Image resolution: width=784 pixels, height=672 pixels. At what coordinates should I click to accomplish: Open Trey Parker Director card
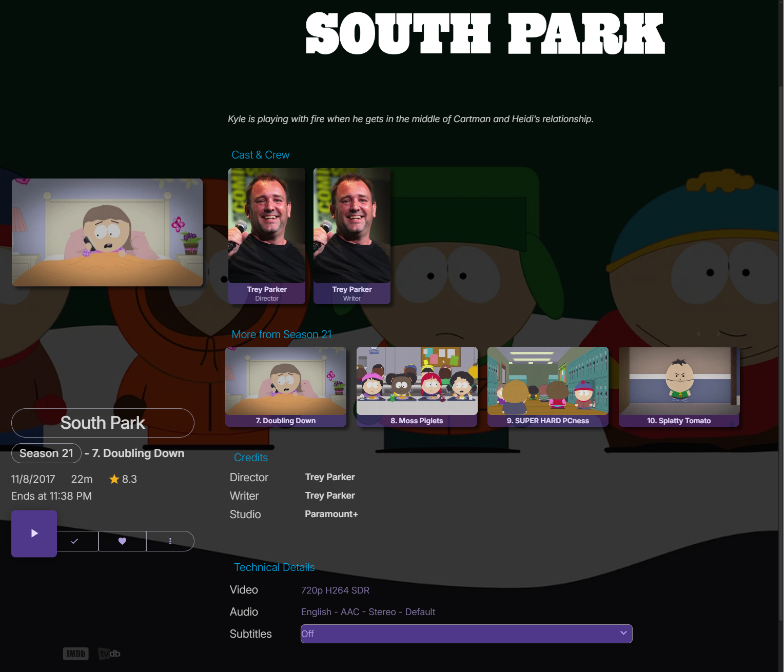[x=267, y=236]
